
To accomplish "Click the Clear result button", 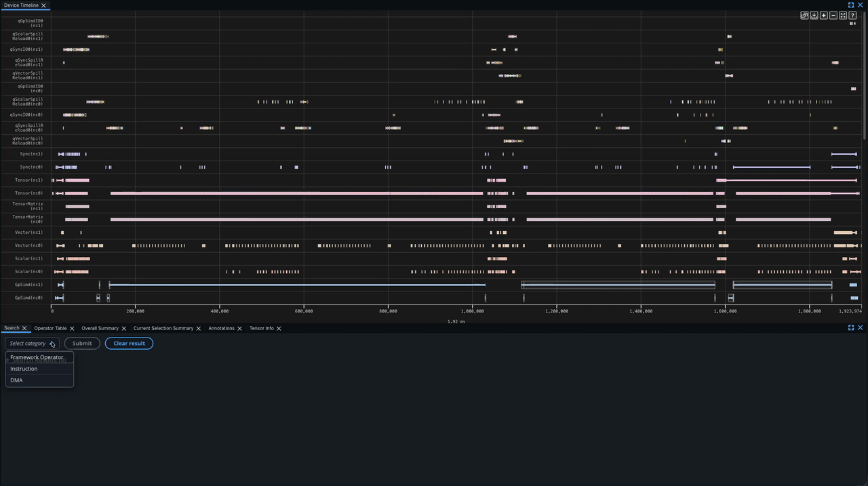I will (x=129, y=343).
